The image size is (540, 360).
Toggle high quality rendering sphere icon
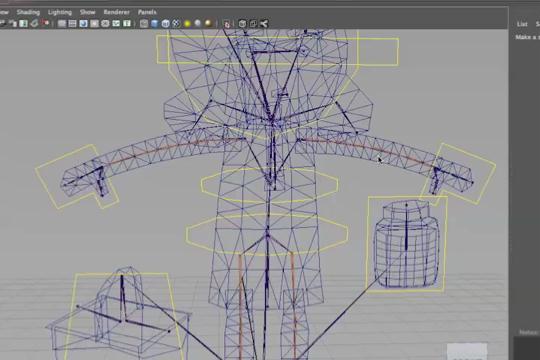point(208,23)
